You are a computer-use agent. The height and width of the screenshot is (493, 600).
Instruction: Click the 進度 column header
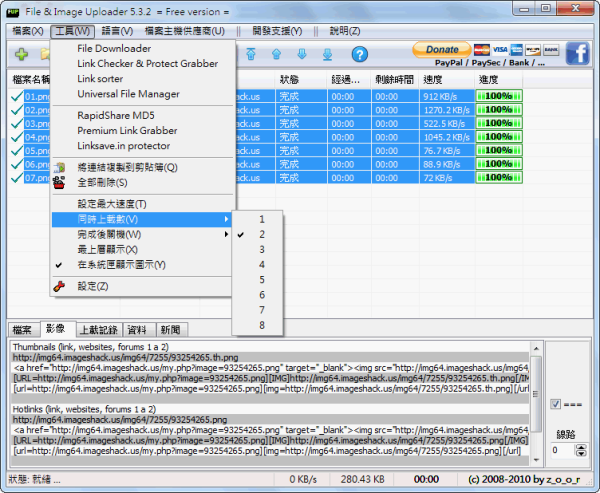[x=499, y=80]
